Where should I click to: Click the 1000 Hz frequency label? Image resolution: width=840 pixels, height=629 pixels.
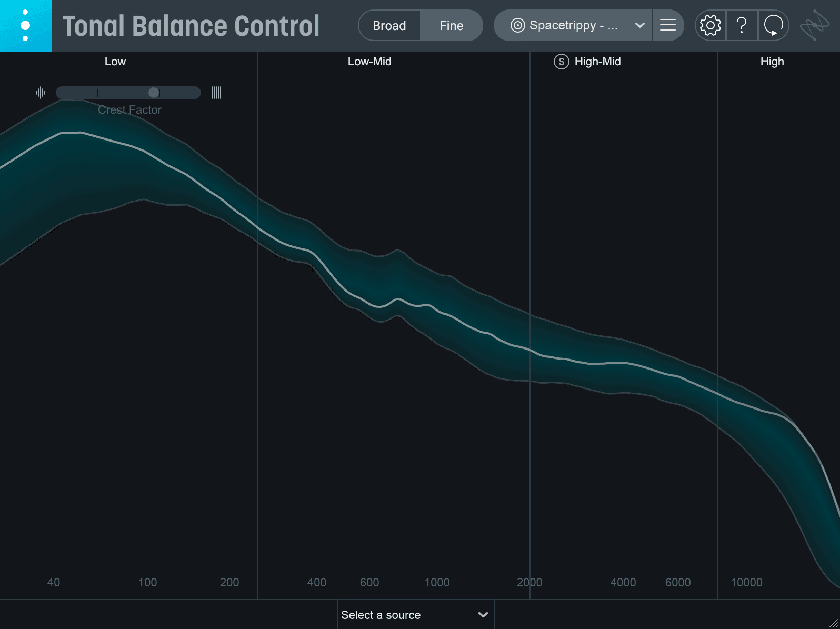[x=437, y=582]
